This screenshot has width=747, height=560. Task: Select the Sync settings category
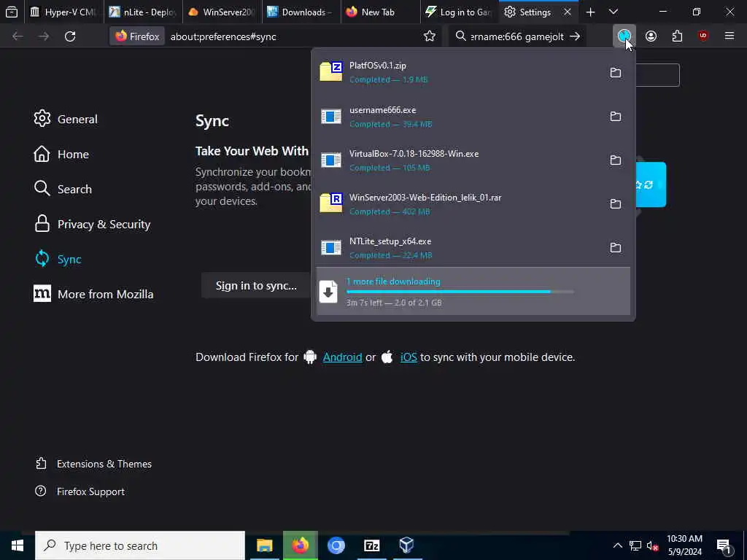pos(58,259)
